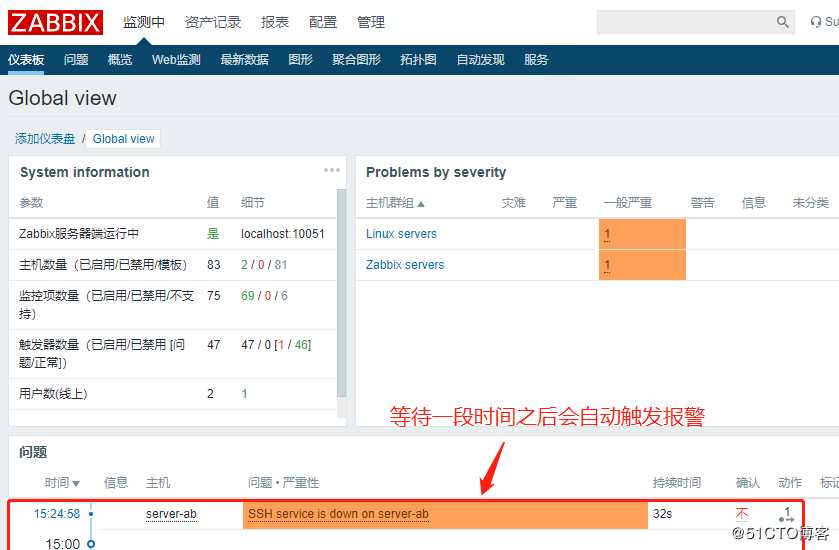This screenshot has height=550, width=839.
Task: Click the 15:00 timeline marker
Action: tap(91, 544)
